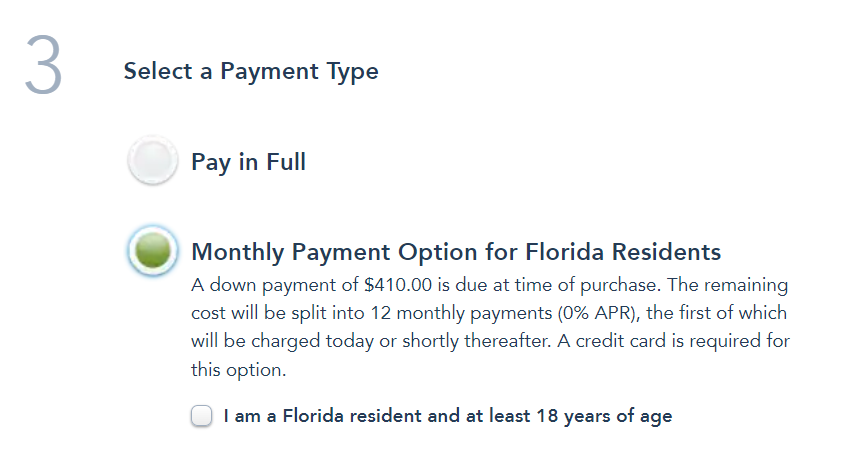
Task: Choose the Monthly Payment Option radio button
Action: (x=152, y=250)
